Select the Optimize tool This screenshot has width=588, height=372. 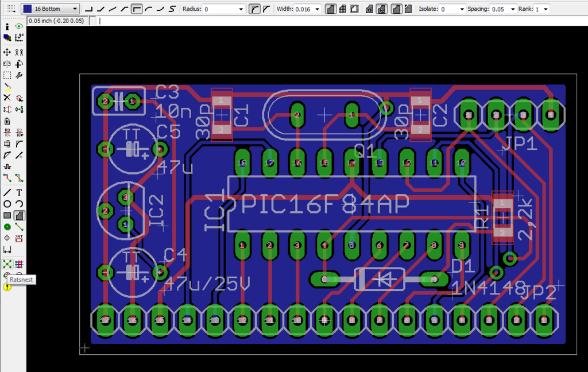coord(19,155)
